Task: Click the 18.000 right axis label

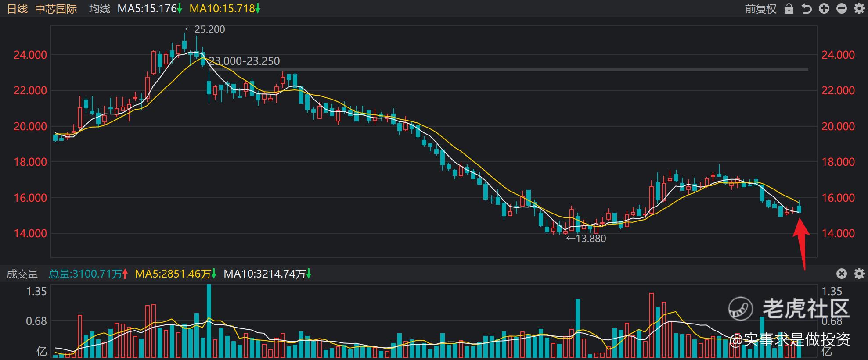Action: (x=838, y=162)
